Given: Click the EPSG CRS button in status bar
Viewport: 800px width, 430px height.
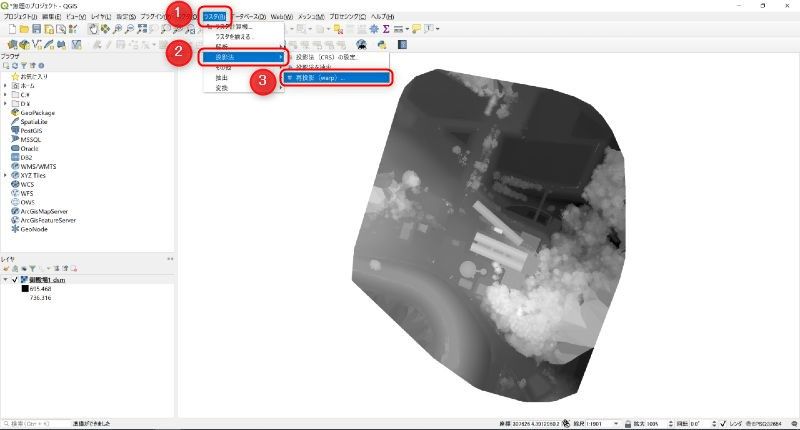Looking at the screenshot, I should pos(769,423).
